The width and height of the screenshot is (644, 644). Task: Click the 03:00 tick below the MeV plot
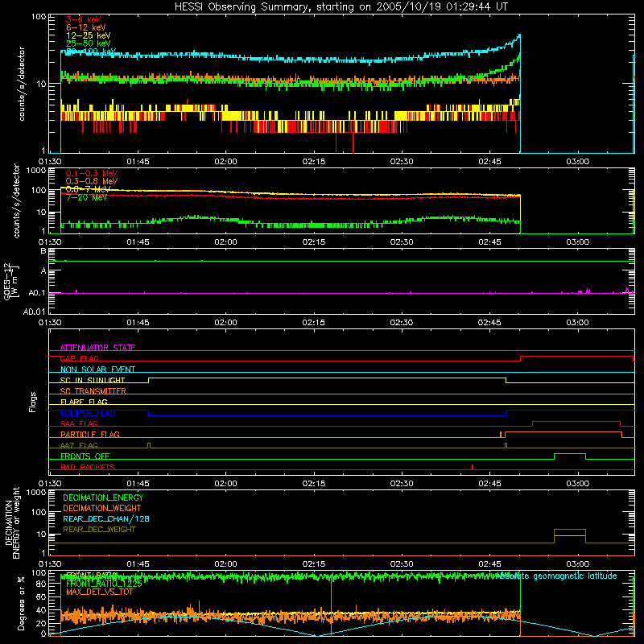tap(577, 242)
